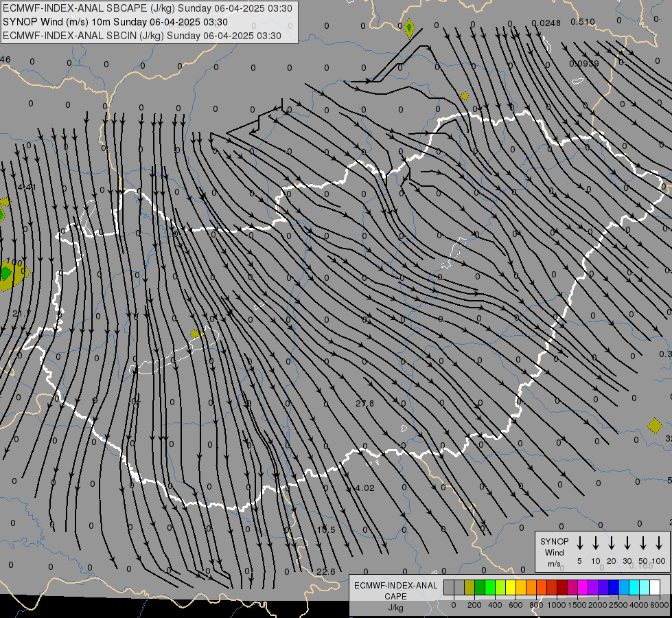Select the pure yellow CAPE legend swatch
Screen dimensions: 672x618
pos(511,587)
